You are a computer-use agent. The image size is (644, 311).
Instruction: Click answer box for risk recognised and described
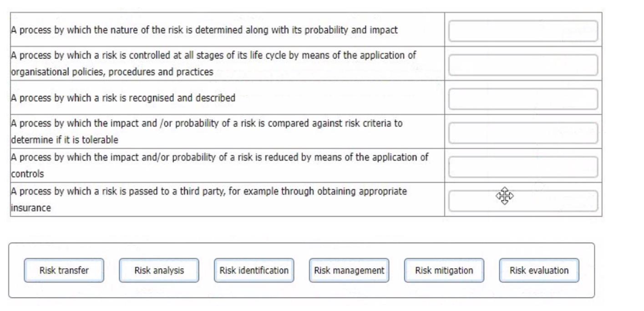tap(523, 99)
